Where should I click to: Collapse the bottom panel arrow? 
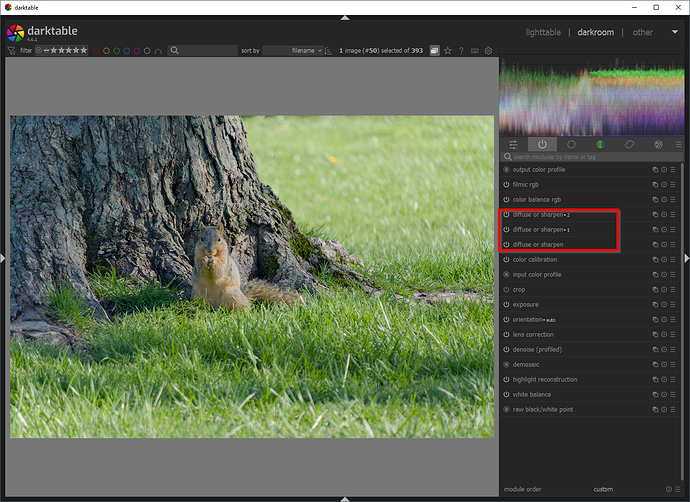[x=345, y=499]
